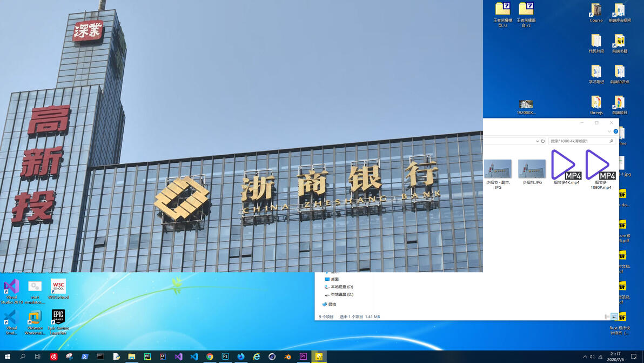The height and width of the screenshot is (363, 644).
Task: Open the Windows Start menu
Action: pos(7,357)
